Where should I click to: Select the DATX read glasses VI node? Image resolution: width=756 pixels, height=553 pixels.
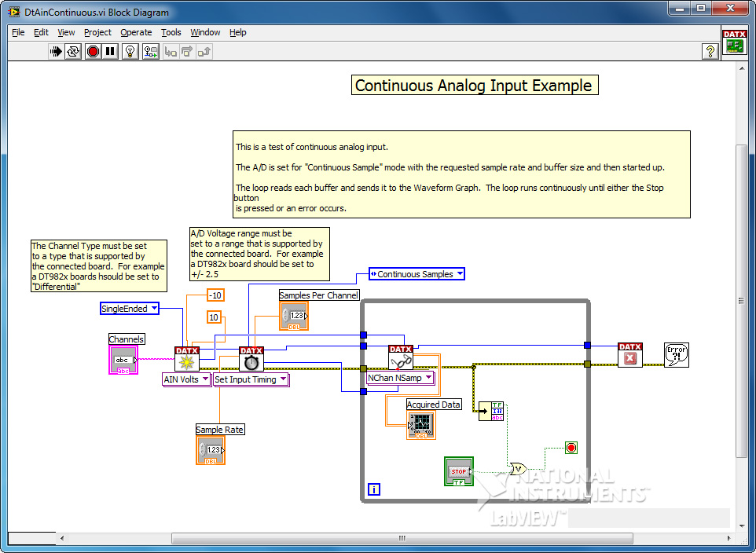(x=401, y=357)
